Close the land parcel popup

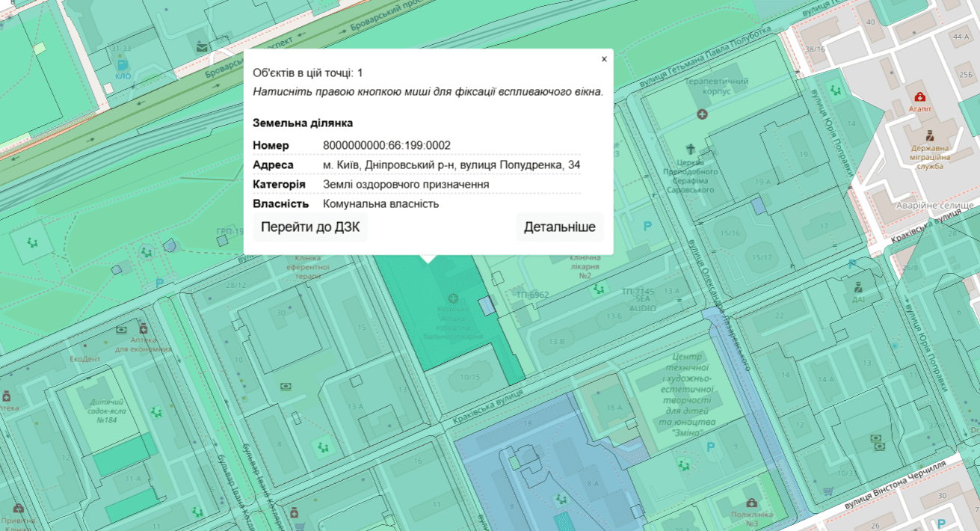point(604,59)
